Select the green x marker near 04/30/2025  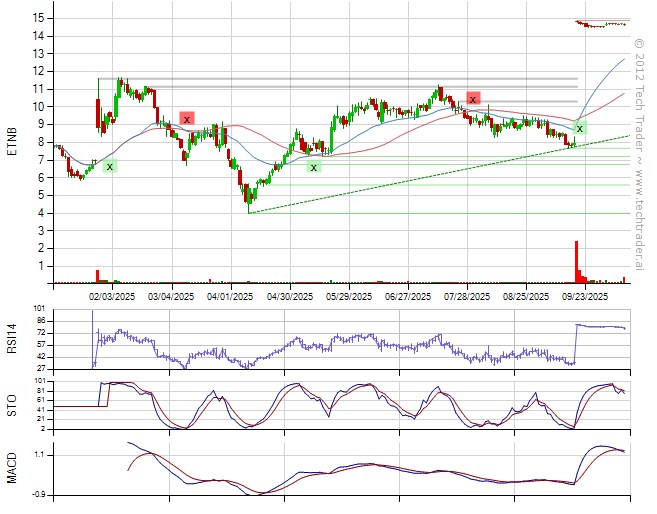click(314, 167)
